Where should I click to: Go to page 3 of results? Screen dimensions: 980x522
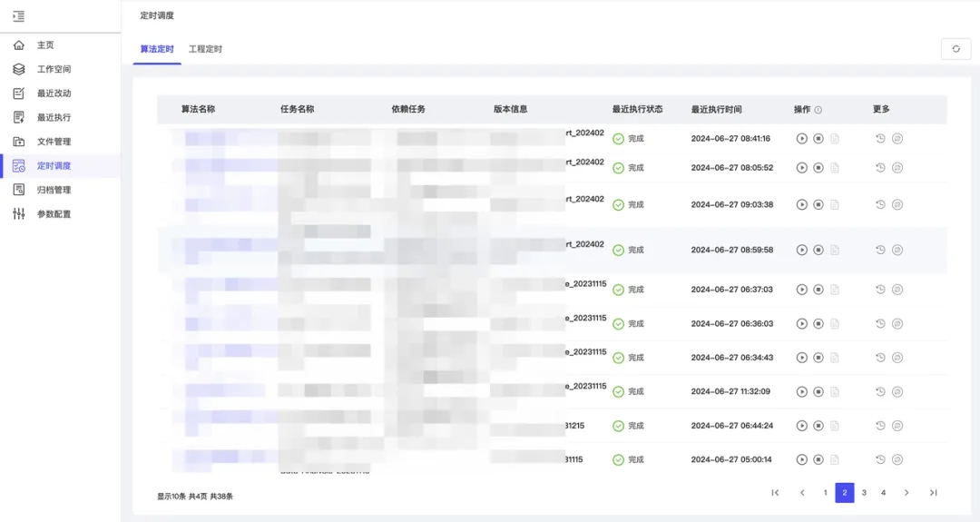[864, 493]
